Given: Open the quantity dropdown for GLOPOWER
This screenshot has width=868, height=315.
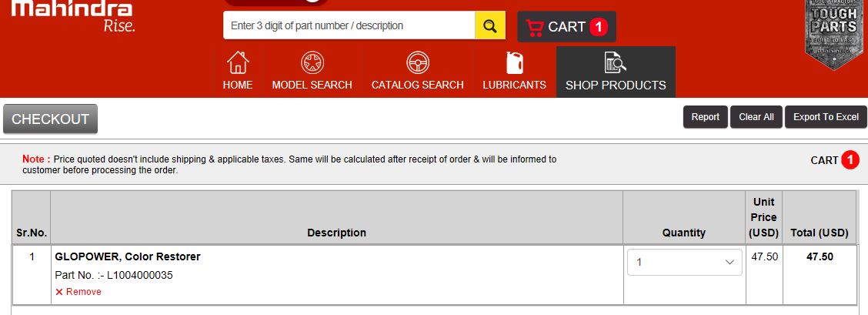Looking at the screenshot, I should point(684,263).
